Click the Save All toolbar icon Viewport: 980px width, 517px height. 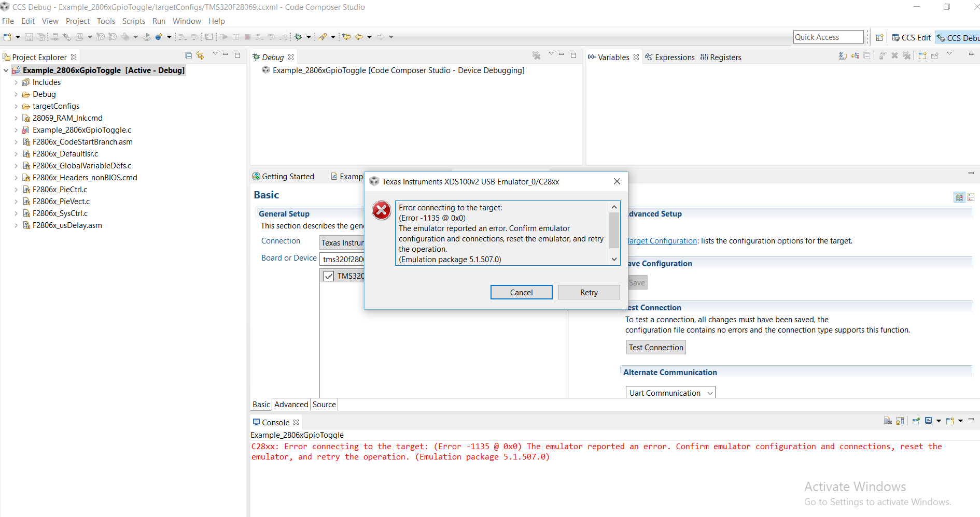click(40, 37)
